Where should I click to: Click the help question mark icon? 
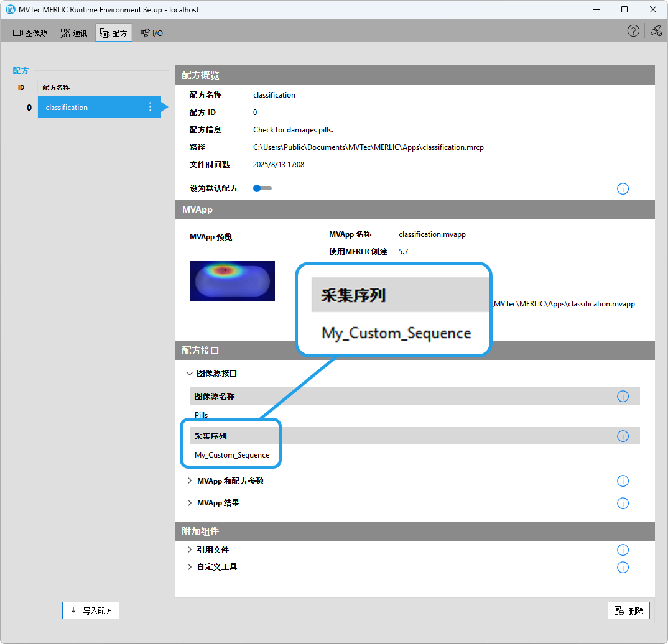(x=633, y=31)
